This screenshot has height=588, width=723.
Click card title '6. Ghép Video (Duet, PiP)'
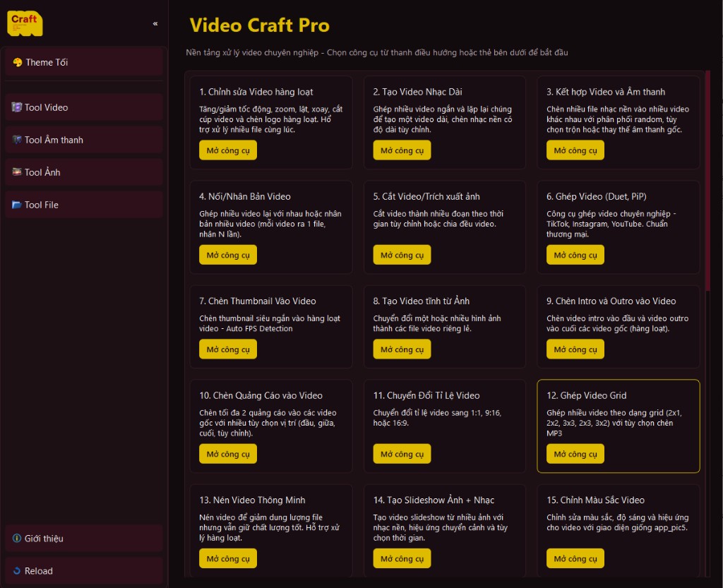tap(596, 196)
